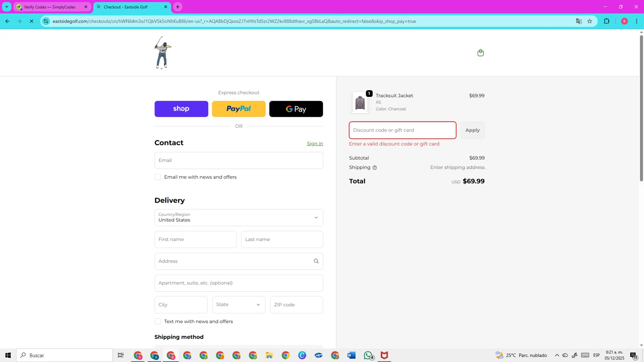Open the Chrome profile avatar
The image size is (644, 362).
[624, 21]
